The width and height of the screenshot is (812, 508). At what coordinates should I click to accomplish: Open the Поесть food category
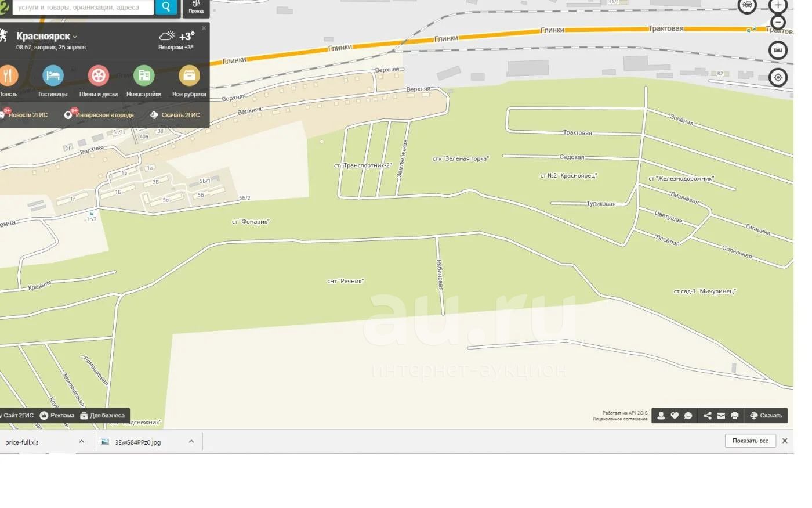coord(8,81)
